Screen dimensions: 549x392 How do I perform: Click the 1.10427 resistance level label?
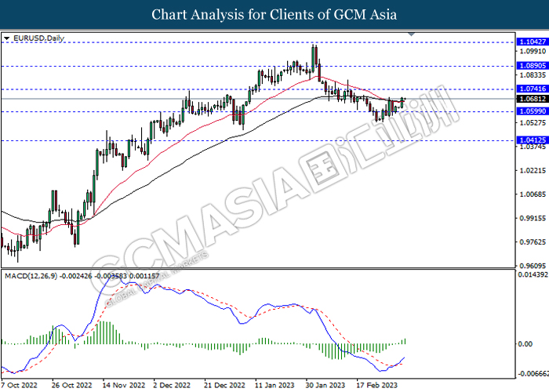pos(533,42)
